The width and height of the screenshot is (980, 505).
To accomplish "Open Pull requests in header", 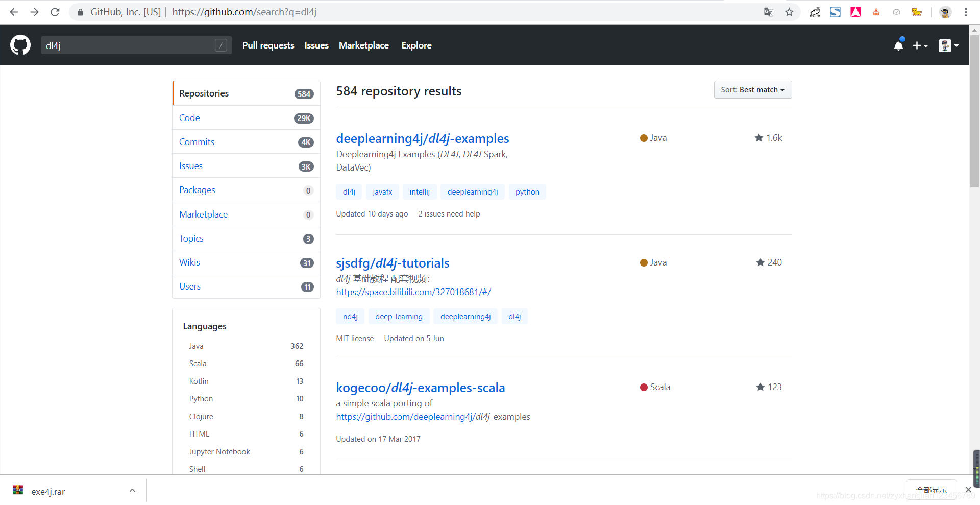I will point(268,45).
